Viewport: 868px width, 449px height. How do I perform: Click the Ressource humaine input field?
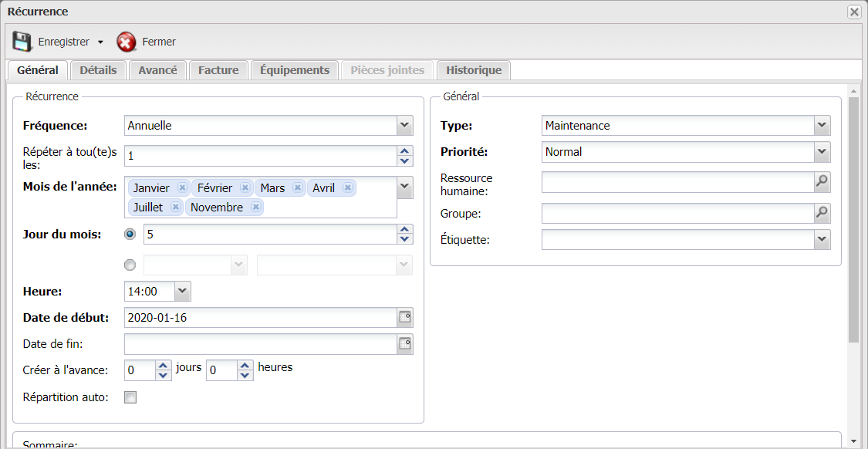pyautogui.click(x=678, y=182)
